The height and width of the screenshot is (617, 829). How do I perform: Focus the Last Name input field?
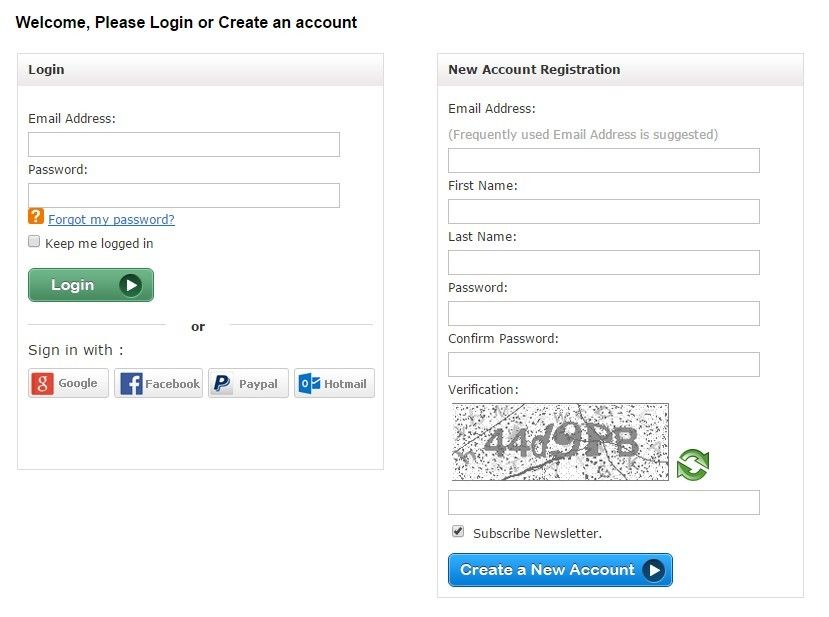coord(603,263)
